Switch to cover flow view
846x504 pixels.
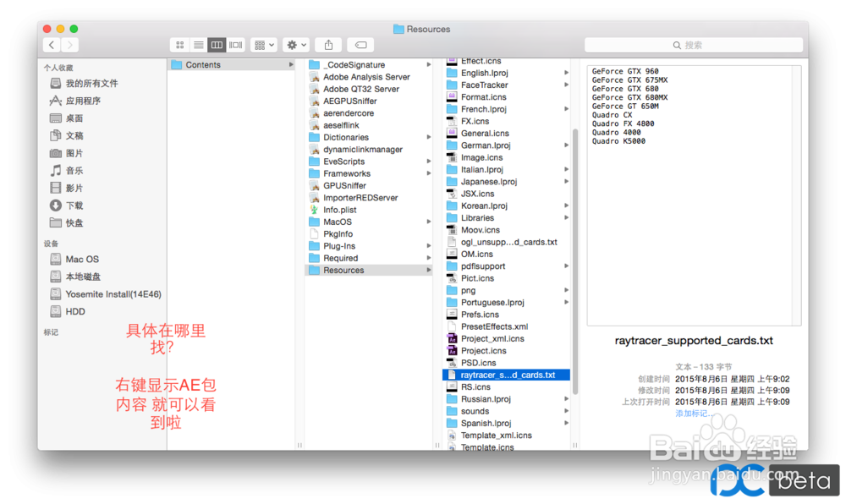click(x=235, y=45)
